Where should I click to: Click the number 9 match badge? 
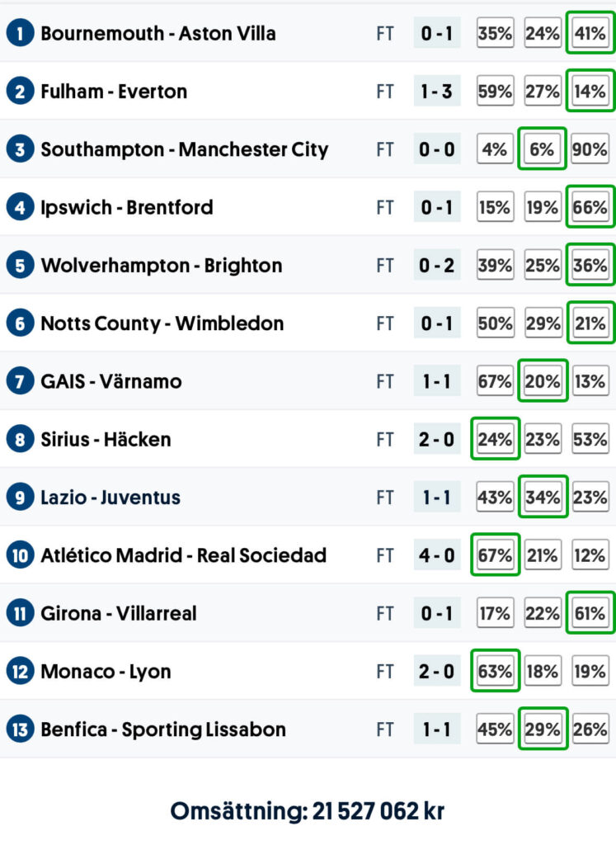click(19, 498)
